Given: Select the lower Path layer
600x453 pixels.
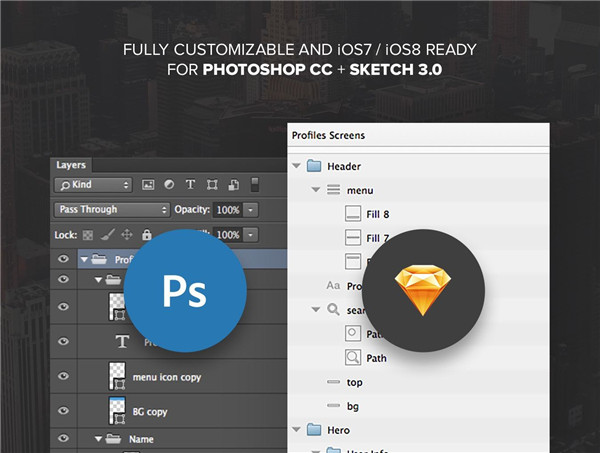Looking at the screenshot, I should 377,358.
